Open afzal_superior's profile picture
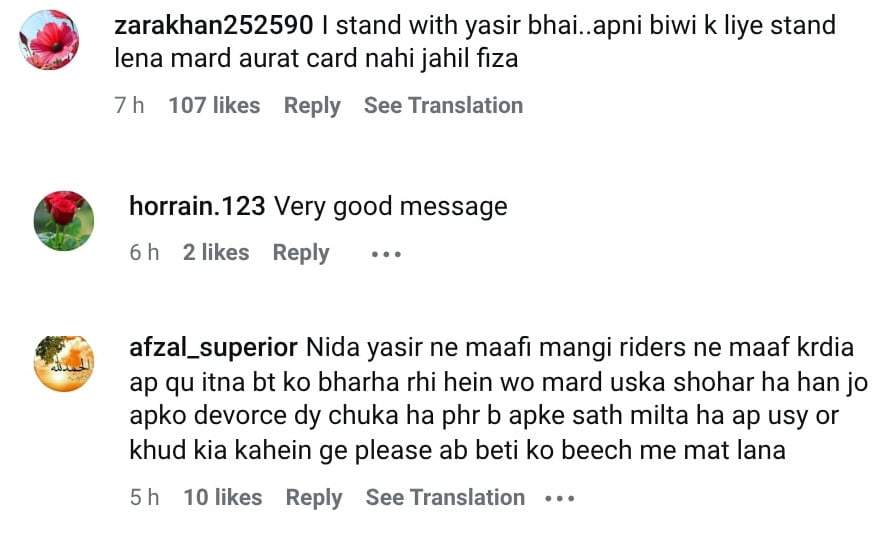 pos(64,363)
